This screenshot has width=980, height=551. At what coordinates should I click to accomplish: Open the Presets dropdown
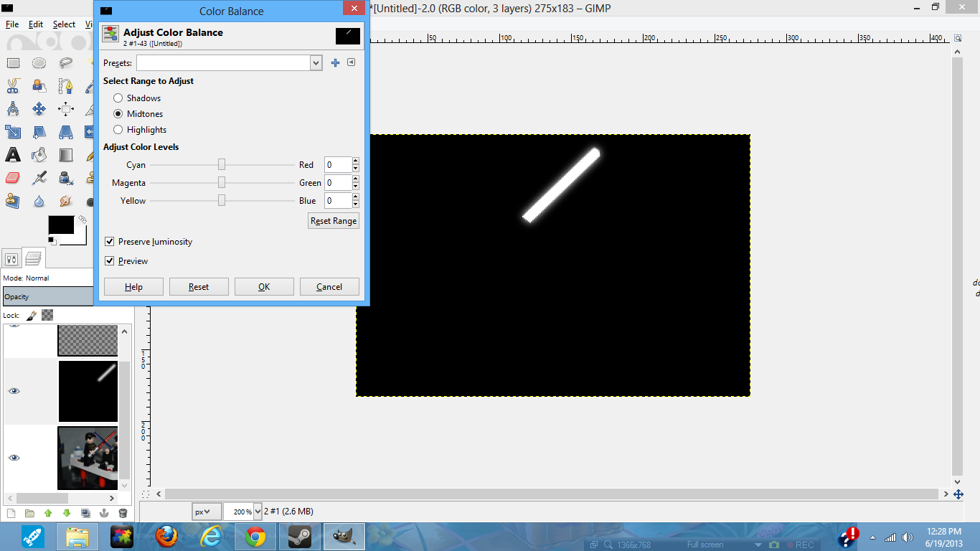coord(316,63)
